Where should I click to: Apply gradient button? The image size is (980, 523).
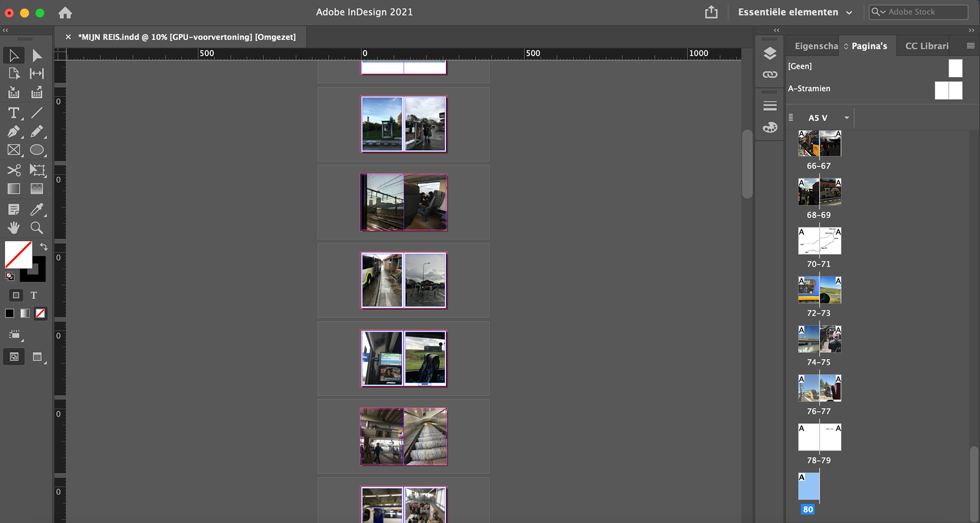25,313
